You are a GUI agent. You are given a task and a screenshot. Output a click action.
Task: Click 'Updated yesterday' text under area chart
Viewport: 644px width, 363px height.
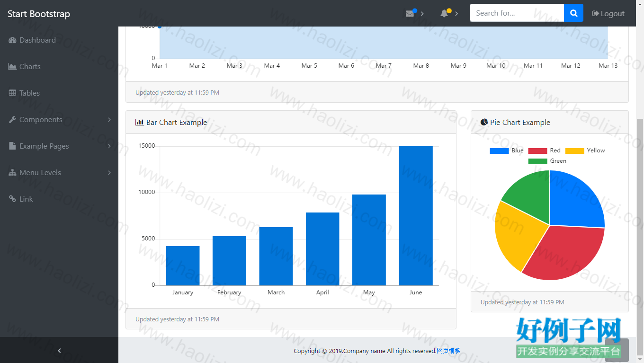pyautogui.click(x=177, y=93)
